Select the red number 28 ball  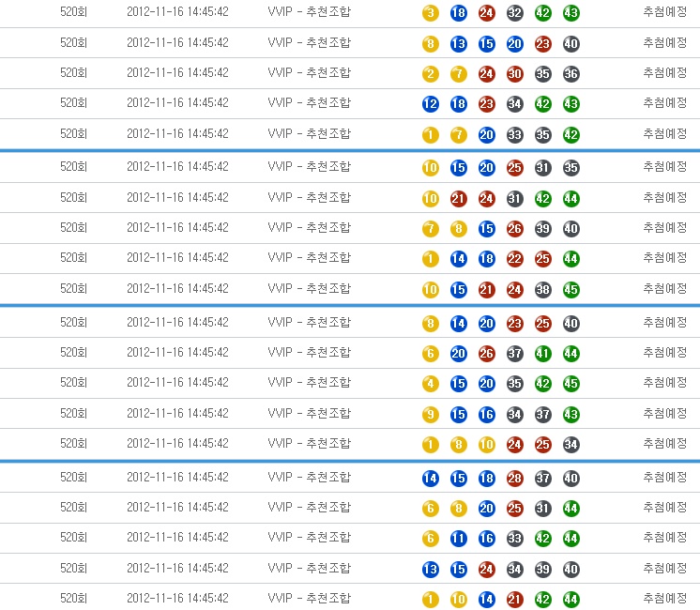point(515,478)
